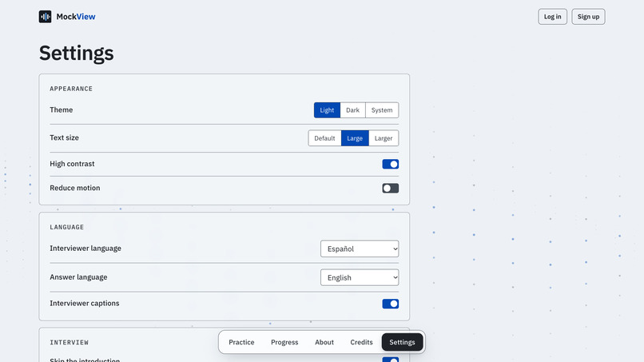Select the Light theme option
644x362 pixels.
pos(327,110)
